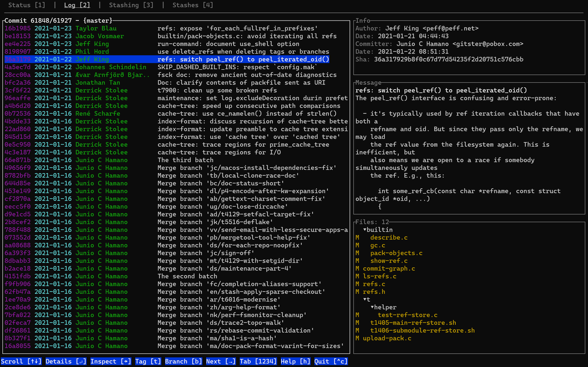
Task: Select the Log [2] tab
Action: [x=77, y=5]
